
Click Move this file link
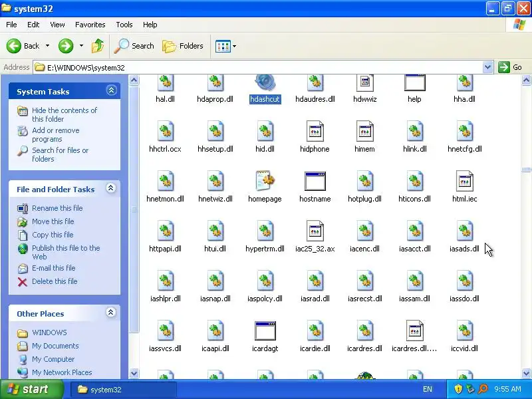point(53,221)
